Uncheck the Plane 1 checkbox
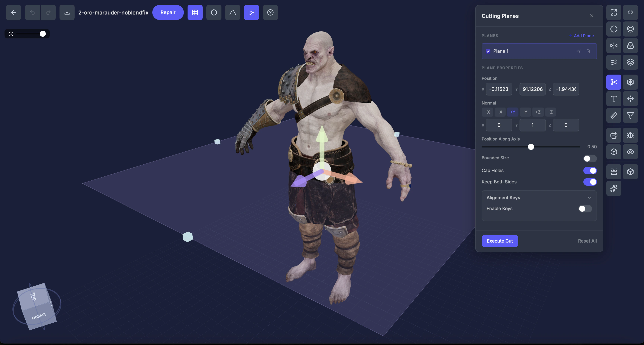644x345 pixels. (x=488, y=51)
